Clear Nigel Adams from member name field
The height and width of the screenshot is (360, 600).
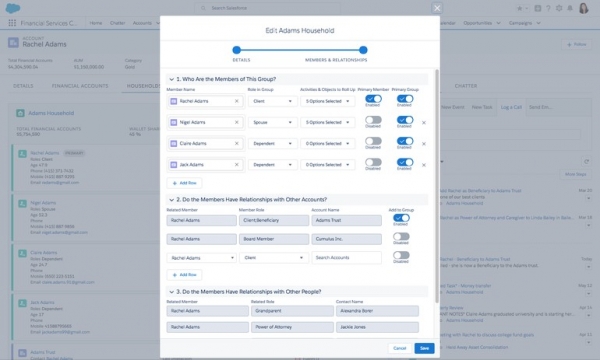[236, 122]
